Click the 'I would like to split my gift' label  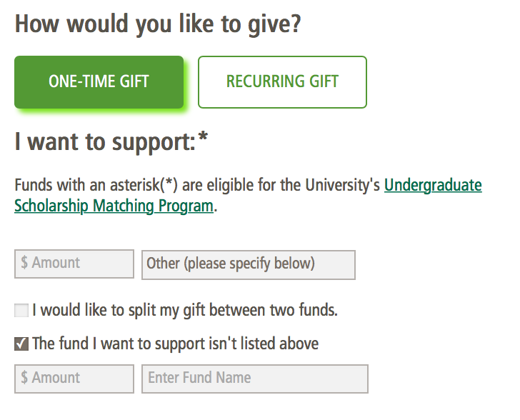(185, 311)
